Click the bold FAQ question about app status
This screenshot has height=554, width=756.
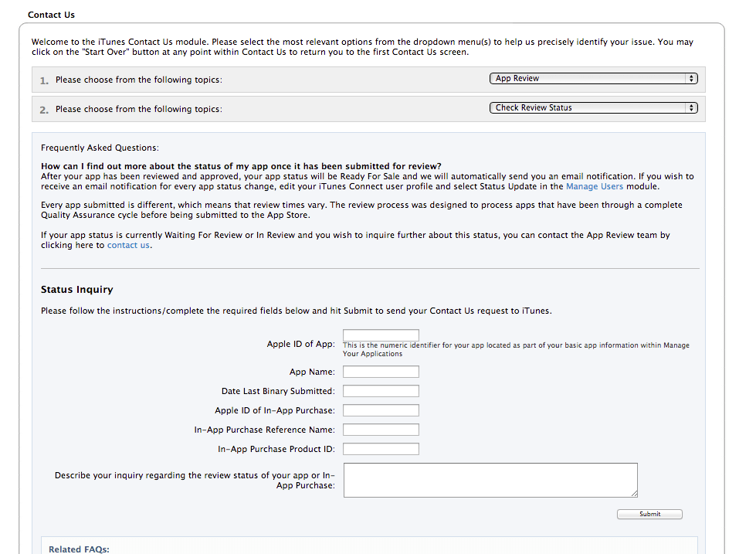241,166
